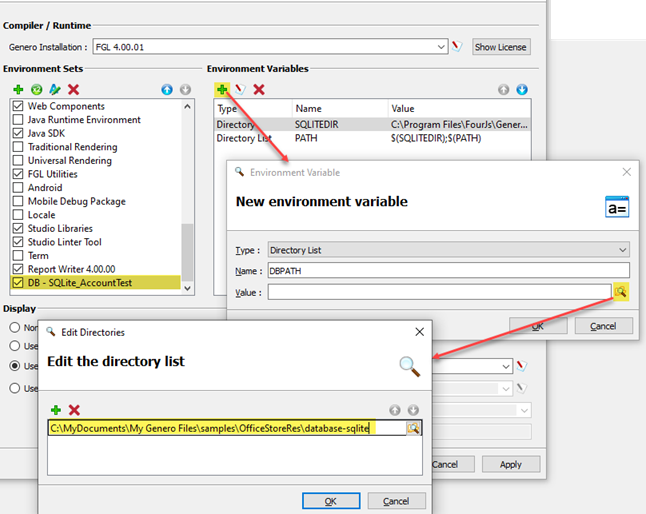This screenshot has width=646, height=514.
Task: Close the Environment Variable dialog
Action: [627, 172]
